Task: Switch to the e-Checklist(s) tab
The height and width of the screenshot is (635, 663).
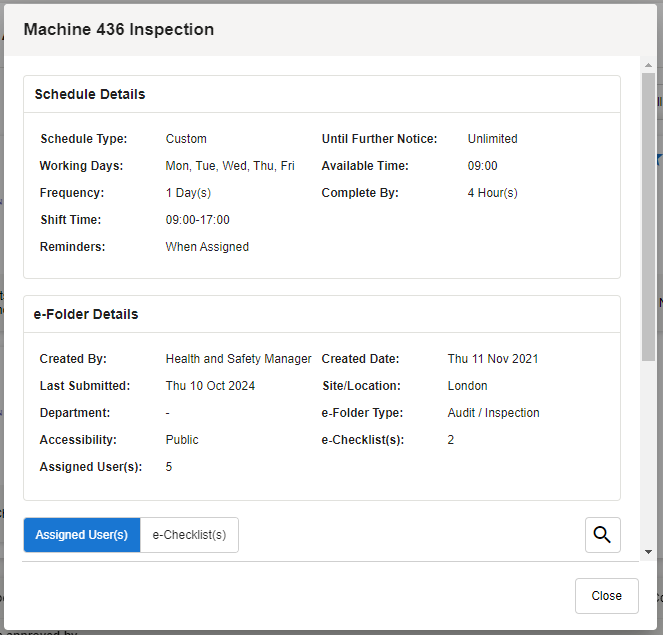Action: (x=189, y=535)
